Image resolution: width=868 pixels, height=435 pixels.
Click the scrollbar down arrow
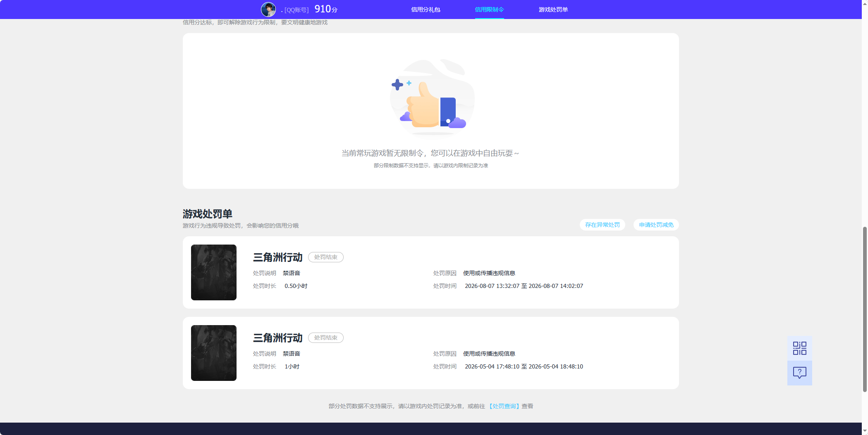[865, 431]
